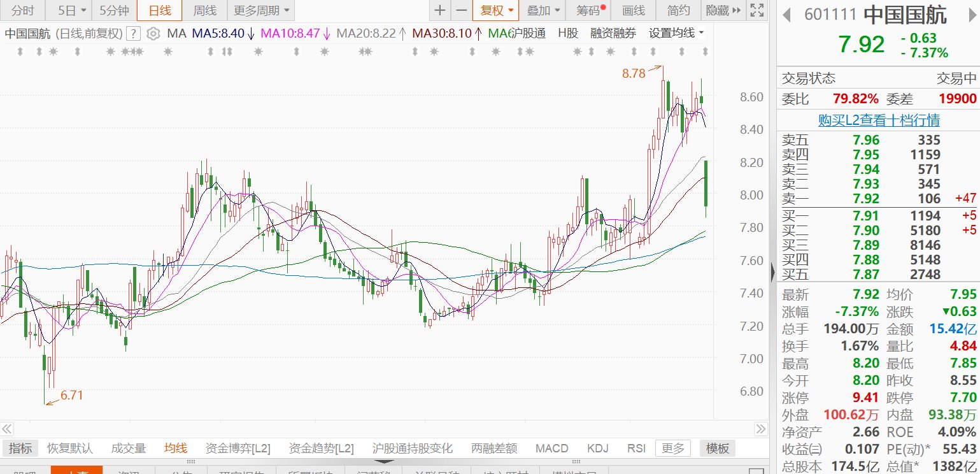Toggle the MACD indicator
Viewport: 980px width, 474px height.
(x=551, y=449)
